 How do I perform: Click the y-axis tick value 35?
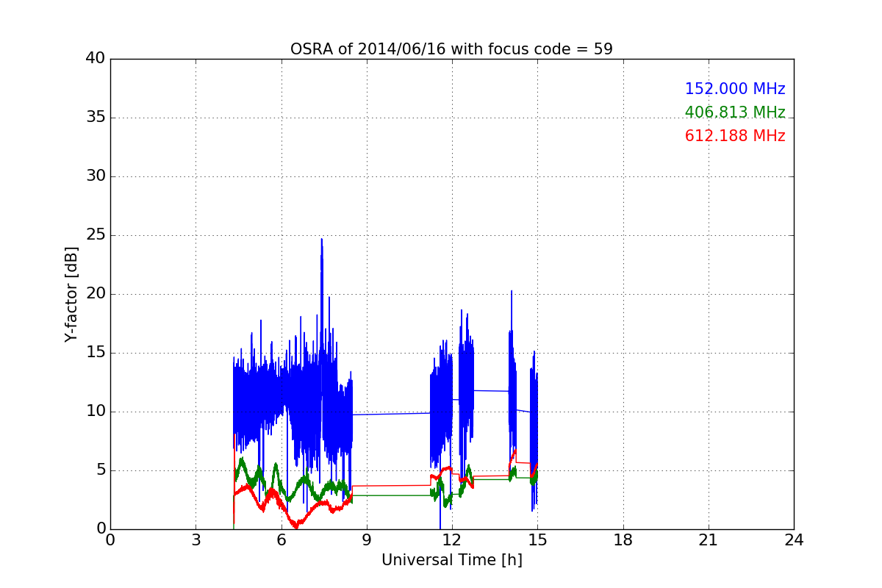[x=96, y=118]
